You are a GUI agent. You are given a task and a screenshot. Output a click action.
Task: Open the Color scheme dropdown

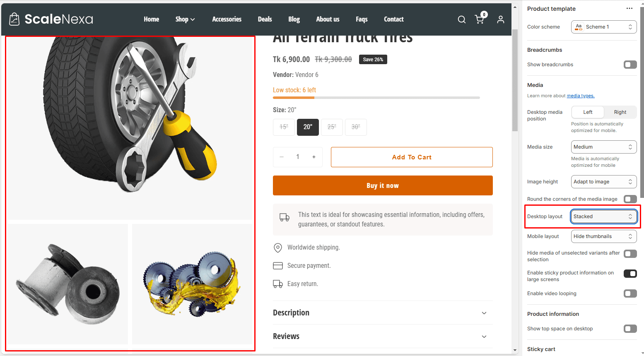603,27
